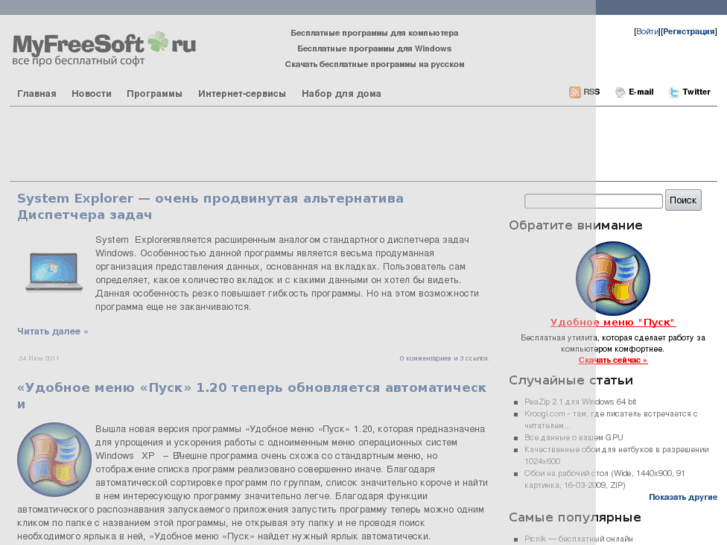Click the Скачать сейчас download link
Screen dimensions: 727x545
coord(612,360)
